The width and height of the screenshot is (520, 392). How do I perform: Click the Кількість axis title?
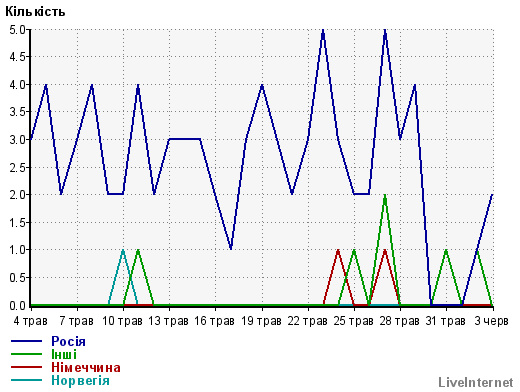pyautogui.click(x=35, y=12)
